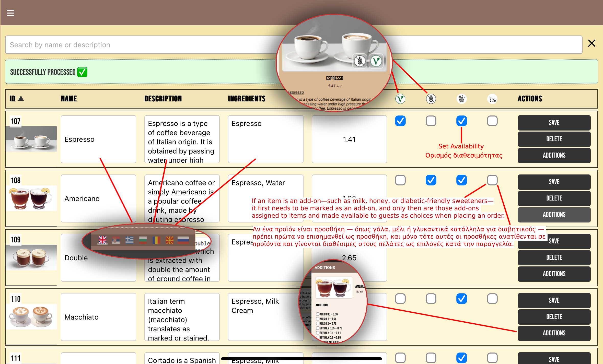Edit the Double 2.65 price field
Screen dimensions: 603x364
[349, 258]
